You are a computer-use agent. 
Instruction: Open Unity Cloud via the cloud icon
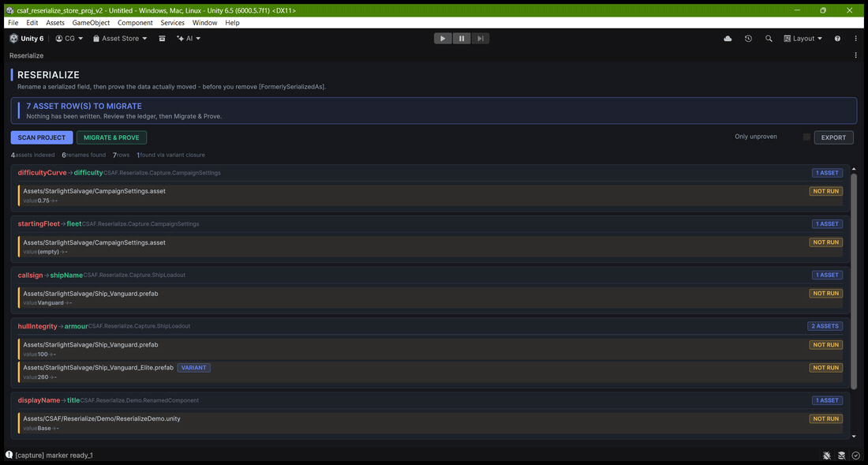728,38
